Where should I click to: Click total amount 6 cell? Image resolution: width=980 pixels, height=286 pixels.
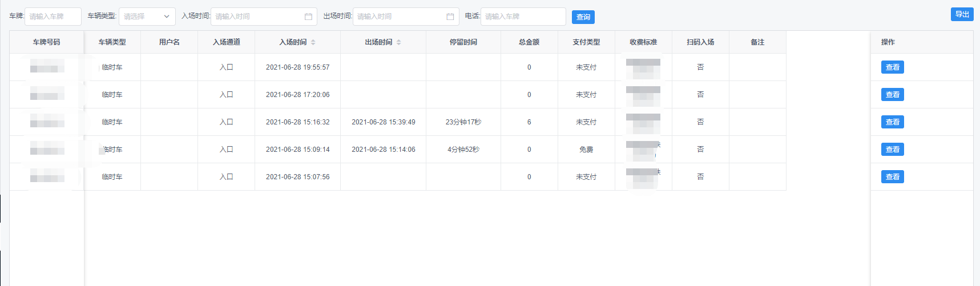529,122
